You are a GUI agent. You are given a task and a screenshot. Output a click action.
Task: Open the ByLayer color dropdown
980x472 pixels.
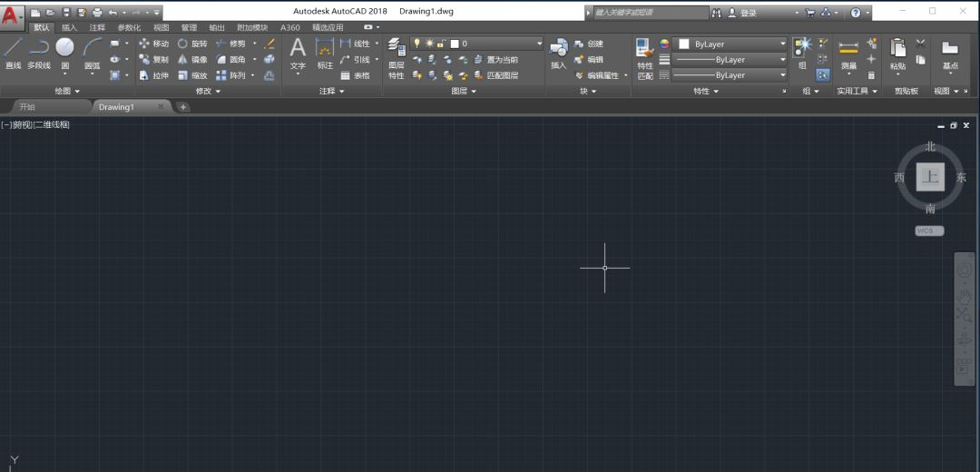click(782, 44)
